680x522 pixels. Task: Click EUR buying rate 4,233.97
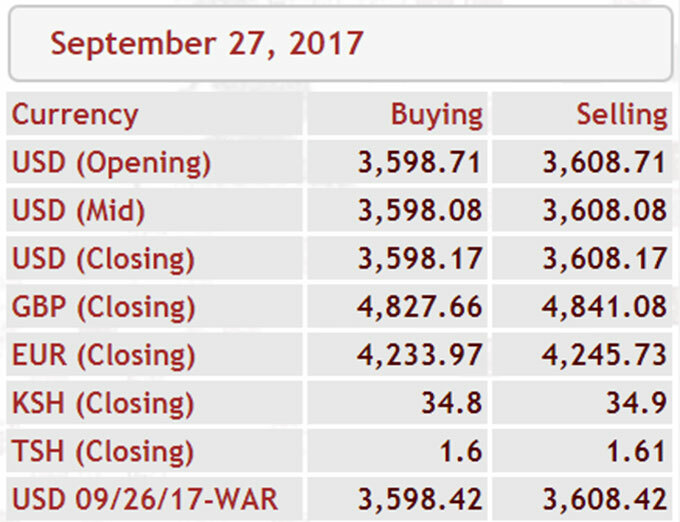pyautogui.click(x=419, y=356)
